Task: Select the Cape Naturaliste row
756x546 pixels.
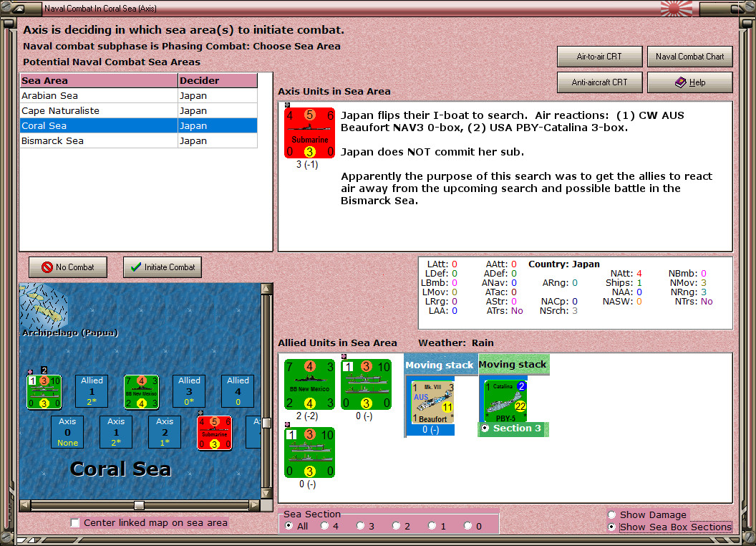Action: (x=138, y=110)
